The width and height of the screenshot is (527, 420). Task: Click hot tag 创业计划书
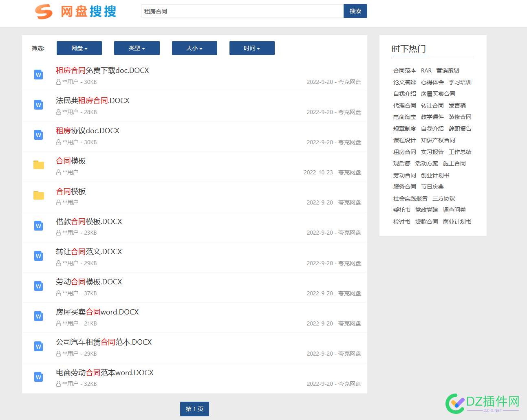(x=435, y=175)
